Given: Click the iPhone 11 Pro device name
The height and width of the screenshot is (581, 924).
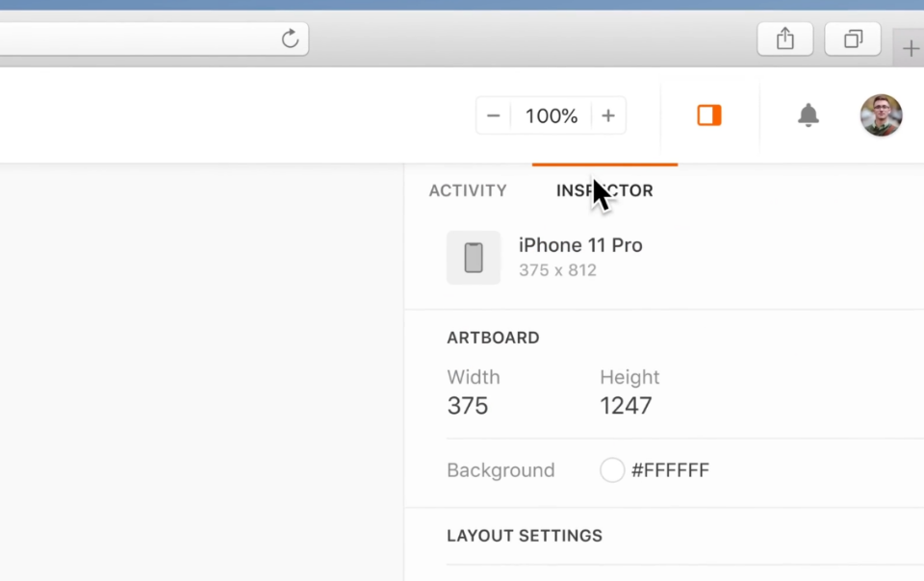Looking at the screenshot, I should (580, 245).
